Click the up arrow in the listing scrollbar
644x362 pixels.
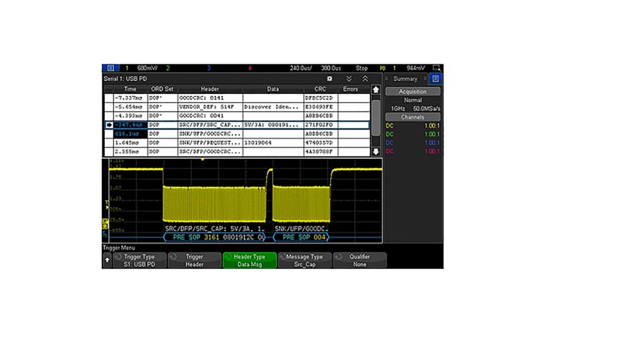pos(376,90)
